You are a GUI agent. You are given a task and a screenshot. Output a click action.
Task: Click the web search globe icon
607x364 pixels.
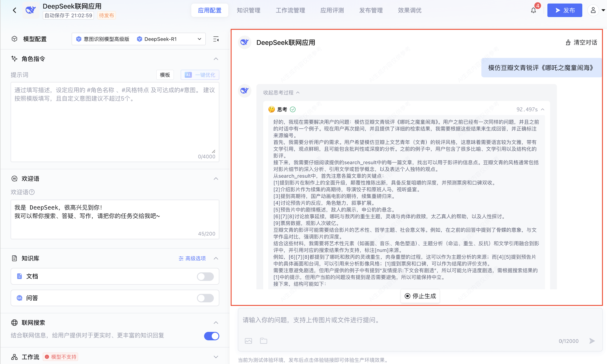point(14,322)
